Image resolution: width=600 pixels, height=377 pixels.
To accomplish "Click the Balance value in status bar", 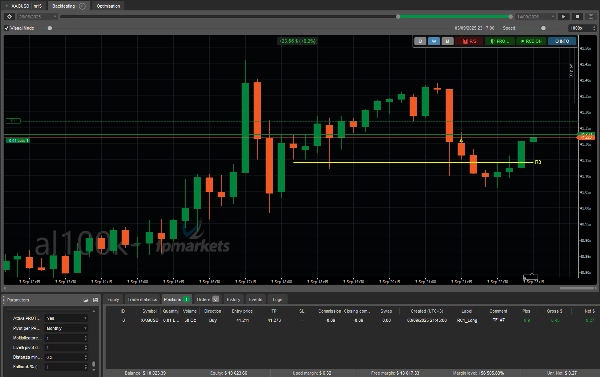I will [x=145, y=373].
